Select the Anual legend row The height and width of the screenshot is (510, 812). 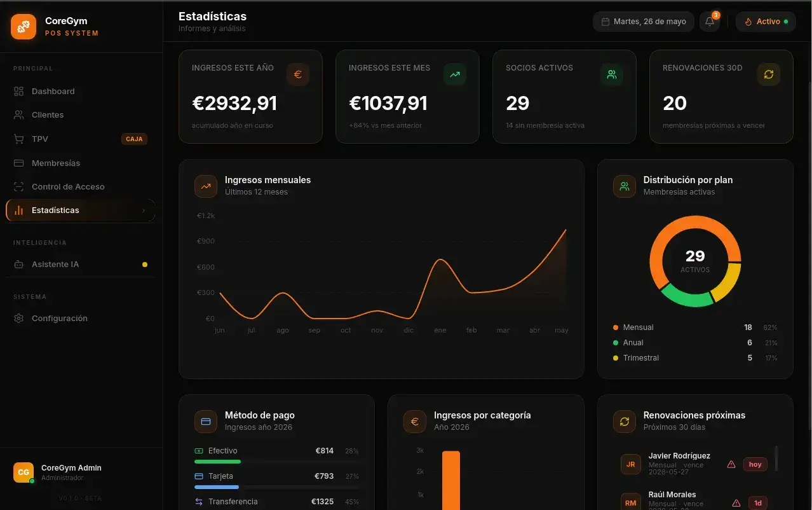695,343
